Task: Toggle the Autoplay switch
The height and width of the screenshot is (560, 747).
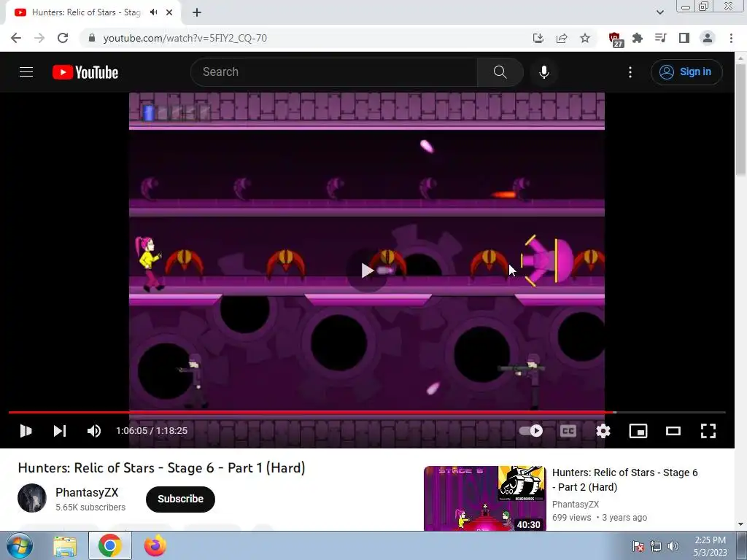Action: point(531,431)
